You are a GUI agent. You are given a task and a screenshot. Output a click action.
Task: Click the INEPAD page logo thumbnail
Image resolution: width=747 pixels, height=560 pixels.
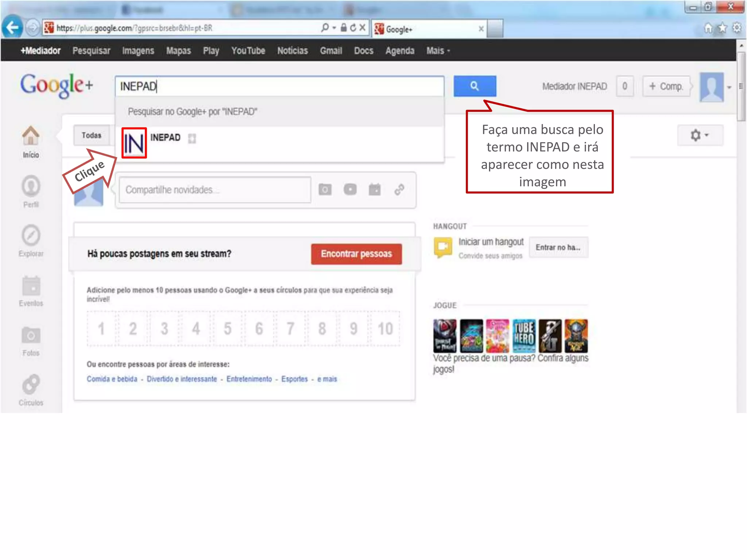(134, 143)
